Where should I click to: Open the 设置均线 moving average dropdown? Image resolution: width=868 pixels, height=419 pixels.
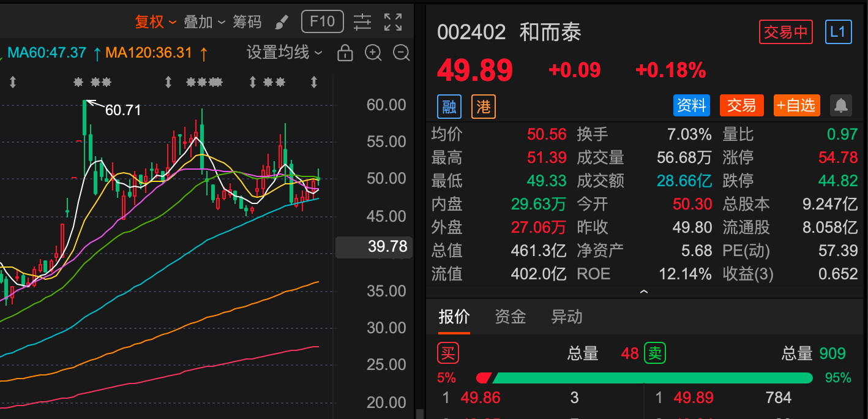(x=284, y=53)
